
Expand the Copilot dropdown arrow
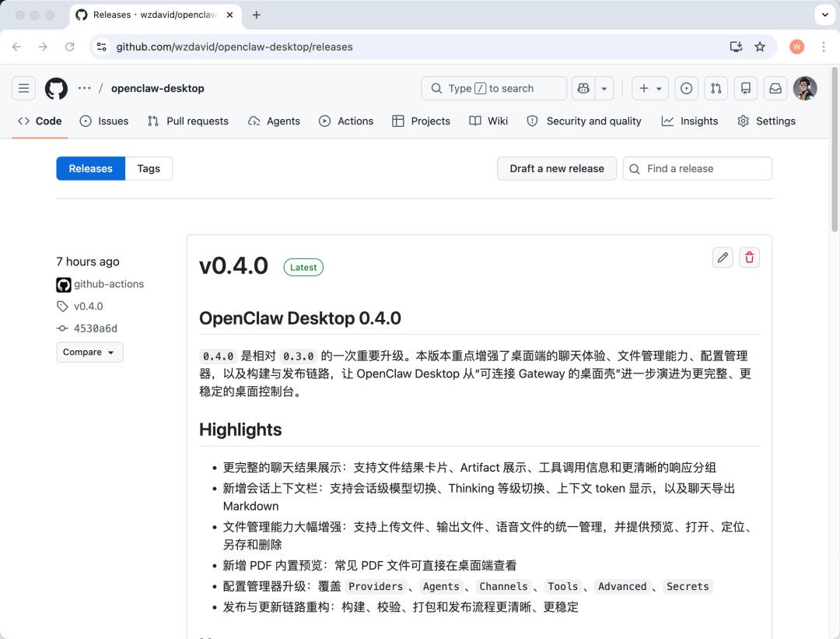point(604,89)
